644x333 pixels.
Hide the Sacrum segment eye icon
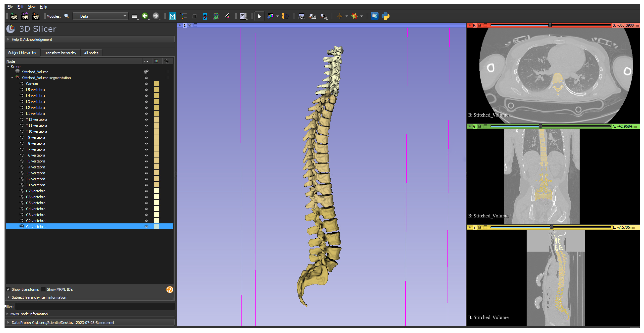click(x=146, y=84)
